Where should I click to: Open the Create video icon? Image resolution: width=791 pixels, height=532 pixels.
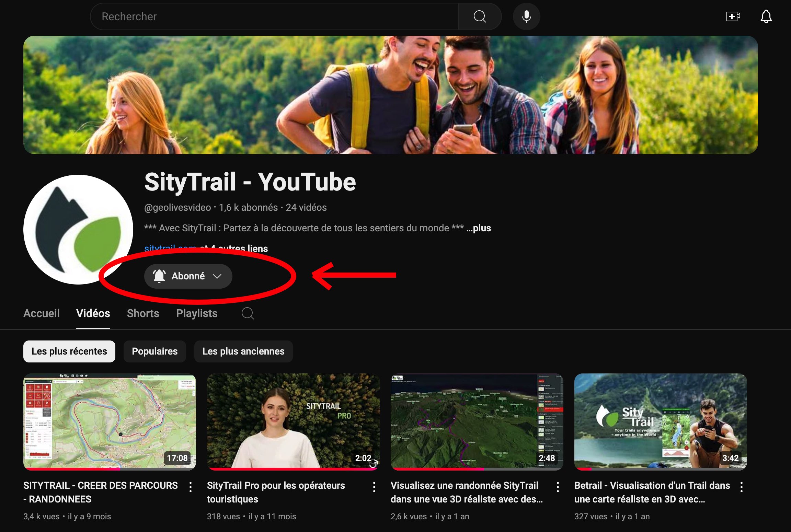[x=733, y=16]
